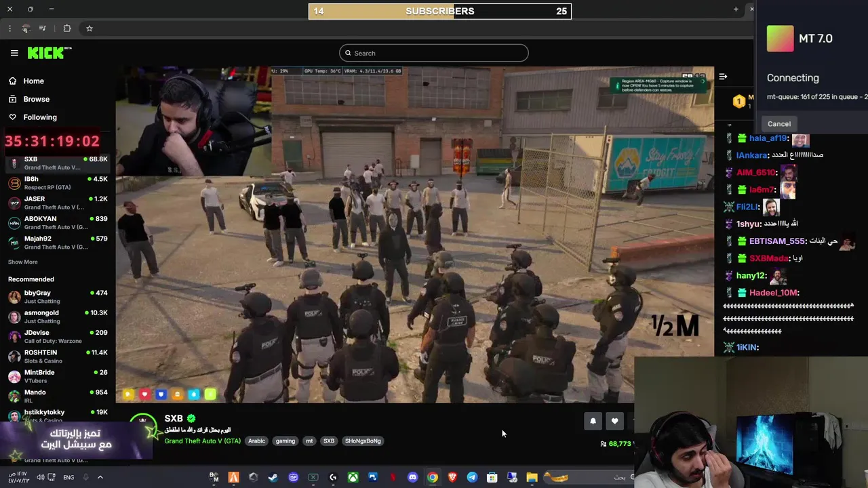Click the subscribers goal progress bar

[440, 11]
